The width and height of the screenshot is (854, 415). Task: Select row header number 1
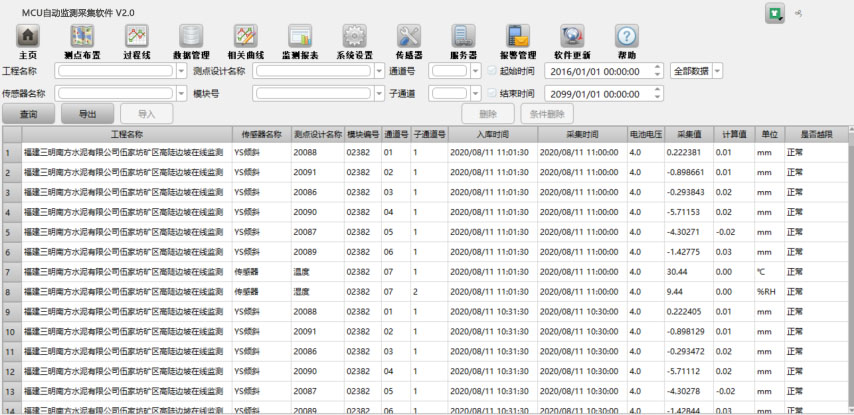tap(12, 152)
